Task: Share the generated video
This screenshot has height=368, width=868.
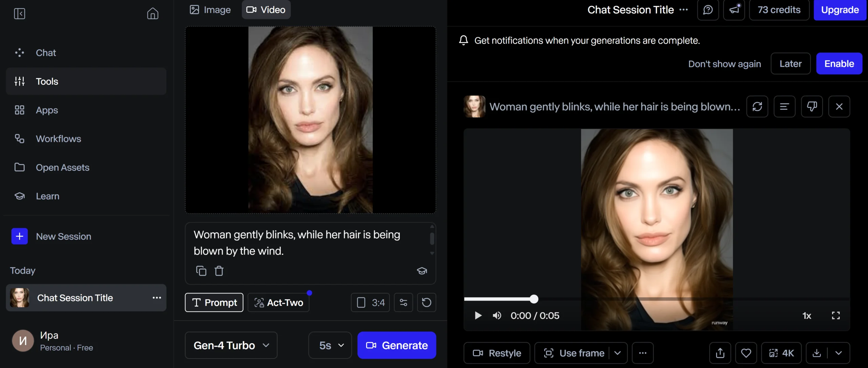Action: coord(720,353)
